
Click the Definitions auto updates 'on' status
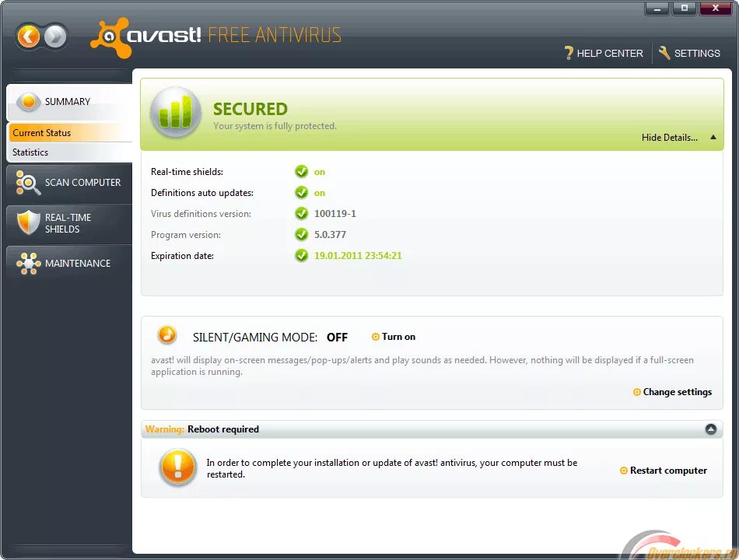[320, 193]
